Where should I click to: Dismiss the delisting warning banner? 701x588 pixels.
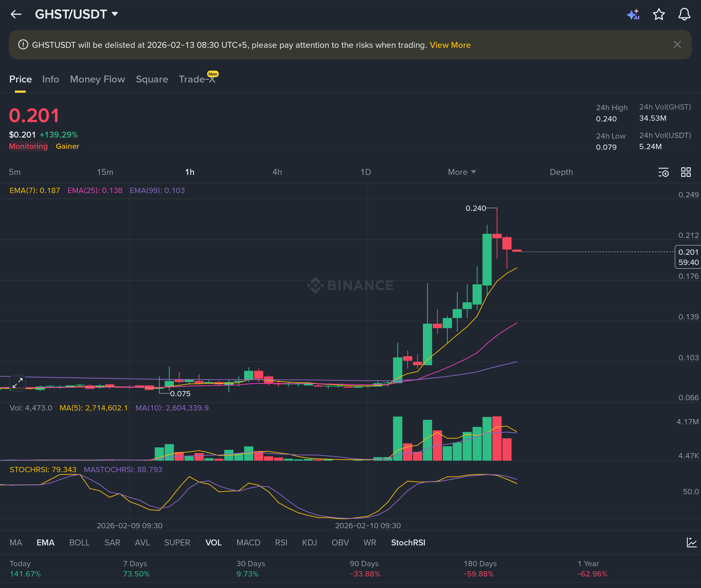677,45
